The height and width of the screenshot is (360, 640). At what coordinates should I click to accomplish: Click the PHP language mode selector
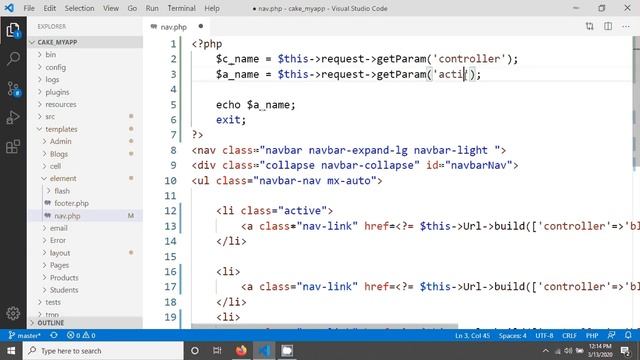click(592, 335)
